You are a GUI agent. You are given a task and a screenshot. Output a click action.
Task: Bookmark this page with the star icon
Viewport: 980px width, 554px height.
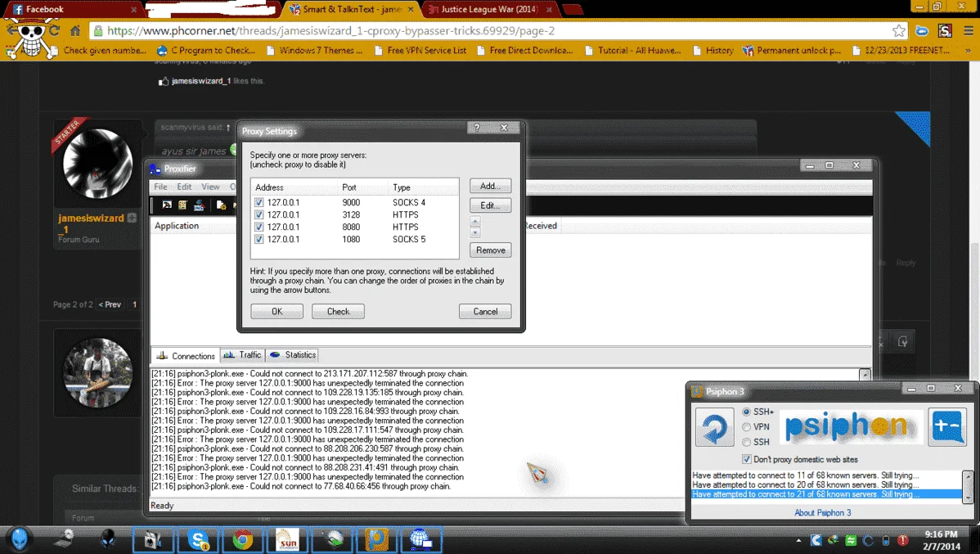(898, 30)
